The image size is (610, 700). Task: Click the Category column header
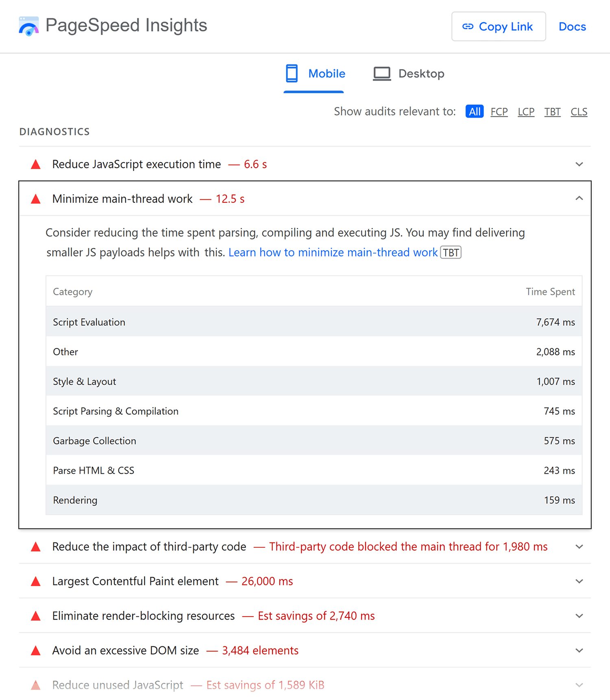click(x=73, y=292)
